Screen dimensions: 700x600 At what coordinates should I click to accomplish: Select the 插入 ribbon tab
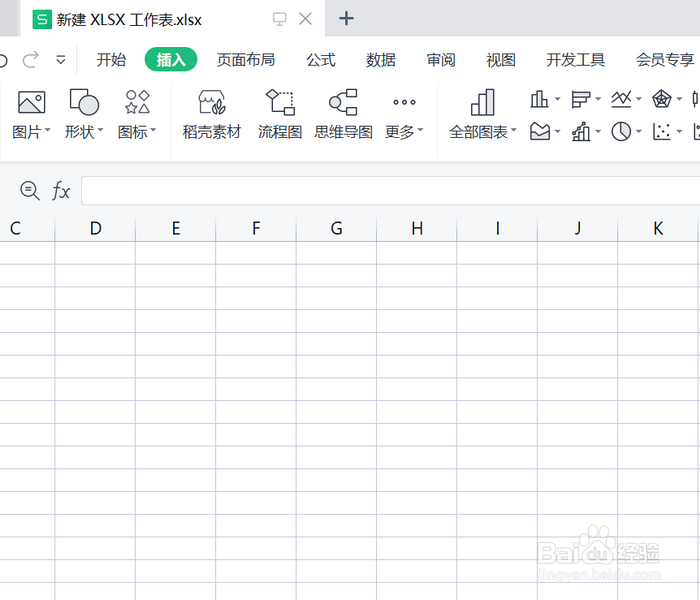click(x=171, y=59)
